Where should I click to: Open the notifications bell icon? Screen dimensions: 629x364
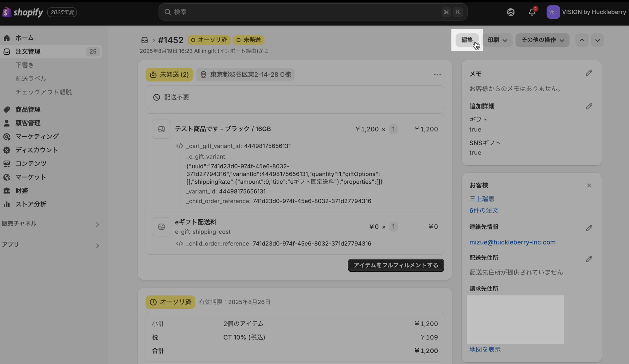point(532,12)
